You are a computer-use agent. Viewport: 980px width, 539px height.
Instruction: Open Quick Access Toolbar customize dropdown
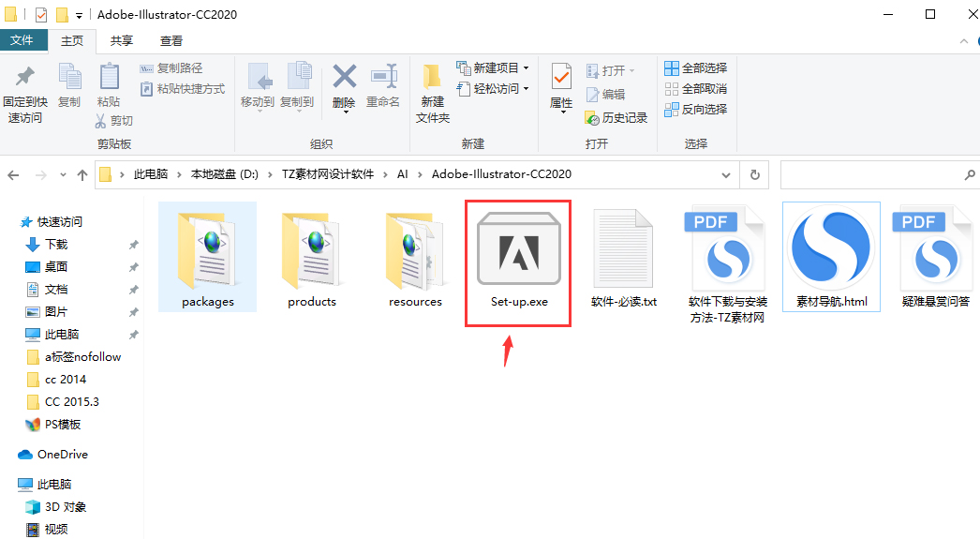point(79,15)
